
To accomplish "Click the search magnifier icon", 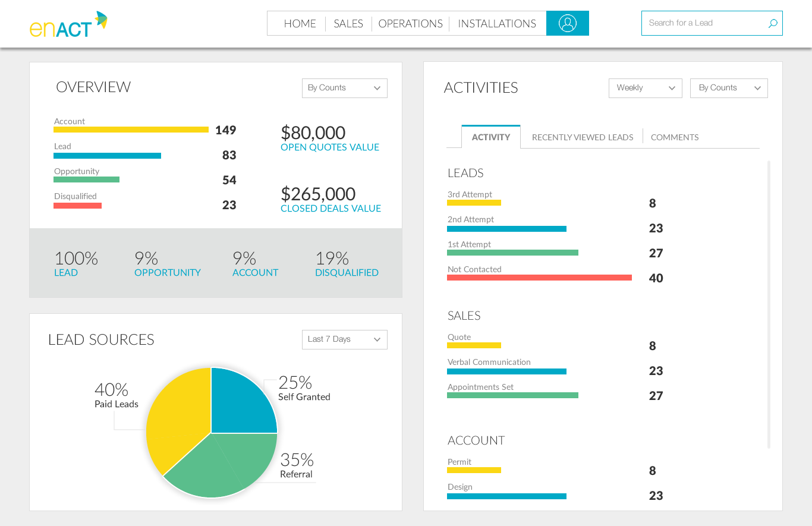I will tap(772, 23).
